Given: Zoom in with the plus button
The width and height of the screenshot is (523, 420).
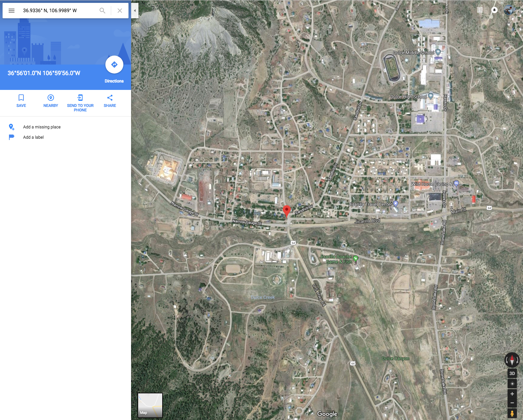Looking at the screenshot, I should point(512,394).
